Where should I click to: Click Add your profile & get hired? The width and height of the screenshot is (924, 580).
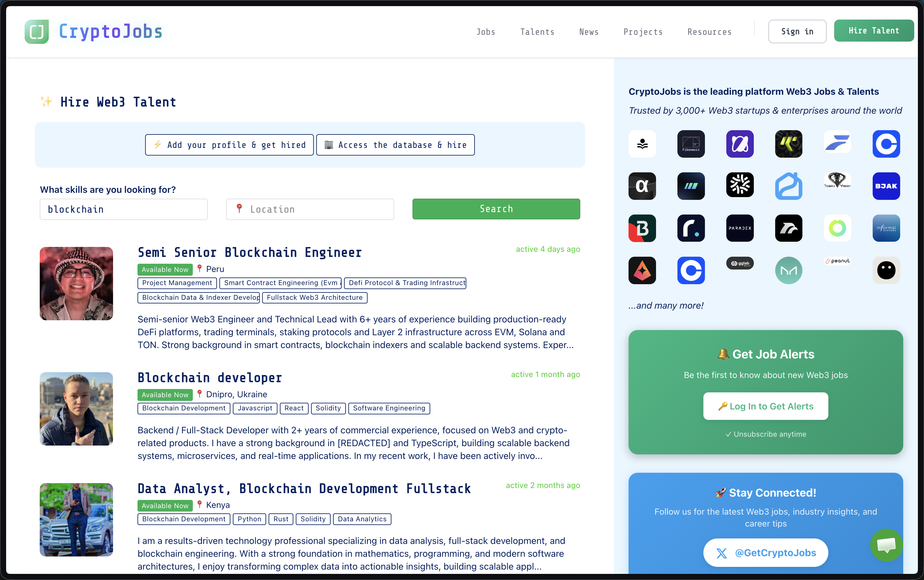[229, 145]
